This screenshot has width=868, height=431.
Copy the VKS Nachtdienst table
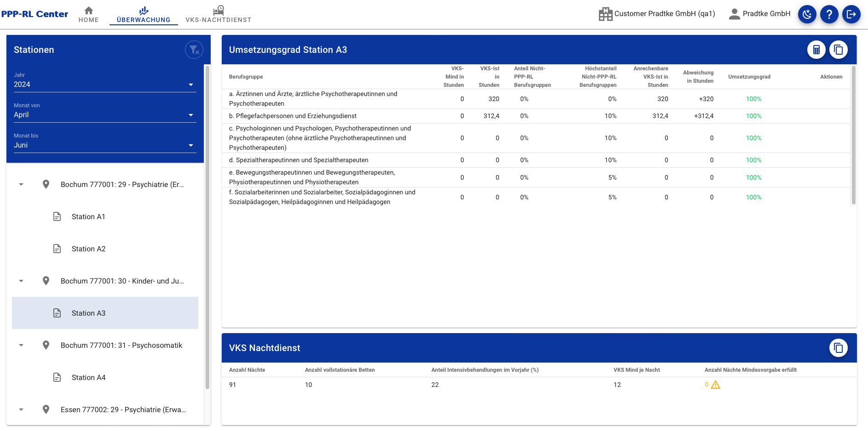coord(839,348)
